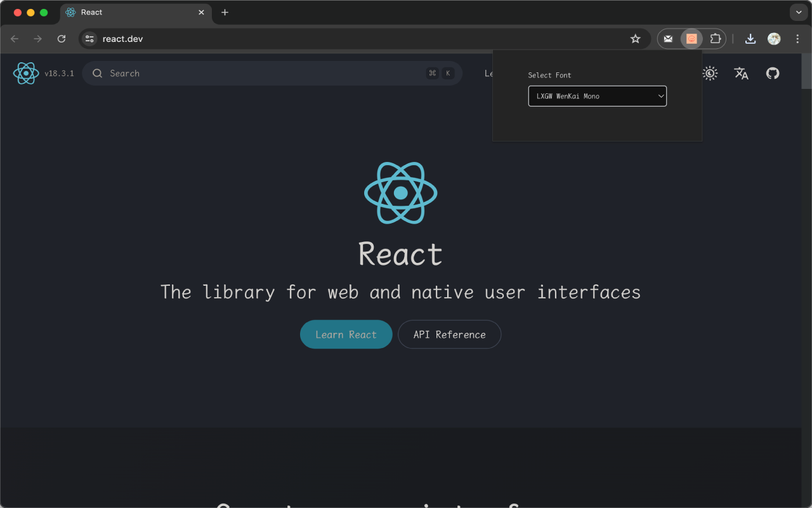
Task: Click the "Select Font" label
Action: tap(549, 75)
